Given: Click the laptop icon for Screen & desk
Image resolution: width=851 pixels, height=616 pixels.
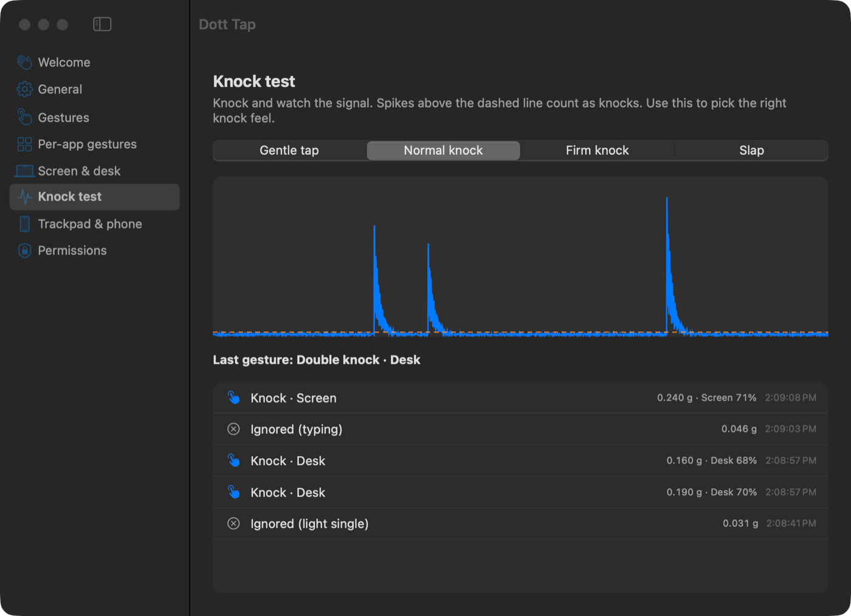Looking at the screenshot, I should tap(24, 171).
